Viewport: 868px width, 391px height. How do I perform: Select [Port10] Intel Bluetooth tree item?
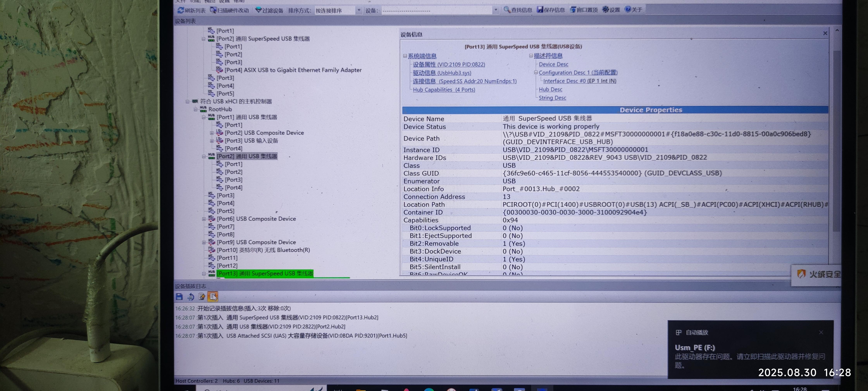tap(263, 250)
